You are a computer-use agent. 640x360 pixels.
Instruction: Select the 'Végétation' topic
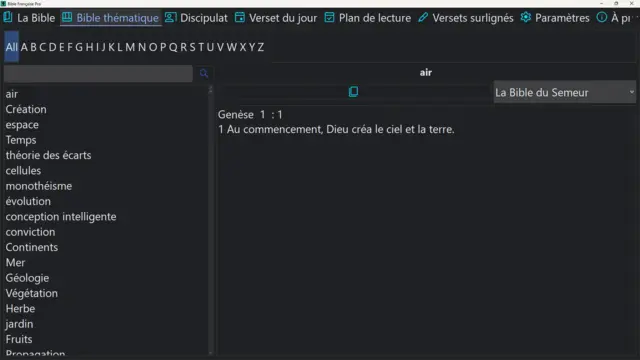[x=32, y=293]
